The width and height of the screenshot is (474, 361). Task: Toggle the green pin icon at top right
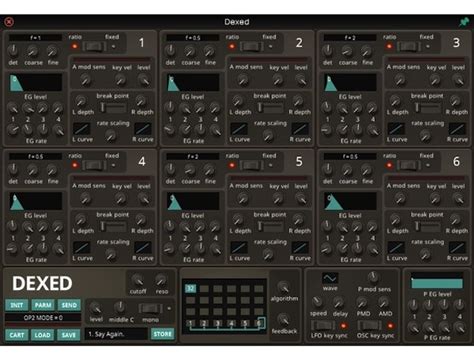point(464,22)
